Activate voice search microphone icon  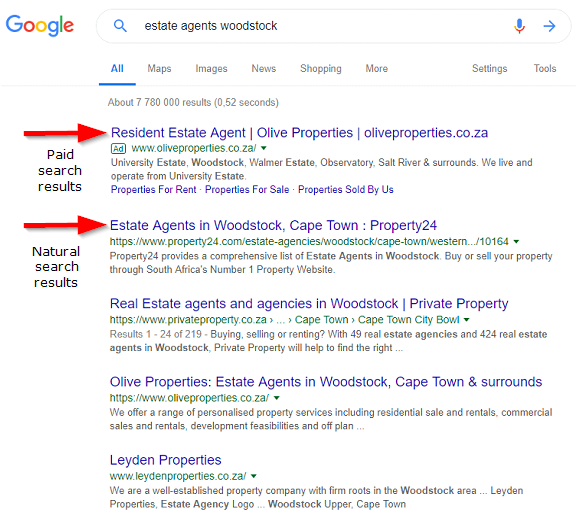tap(519, 26)
